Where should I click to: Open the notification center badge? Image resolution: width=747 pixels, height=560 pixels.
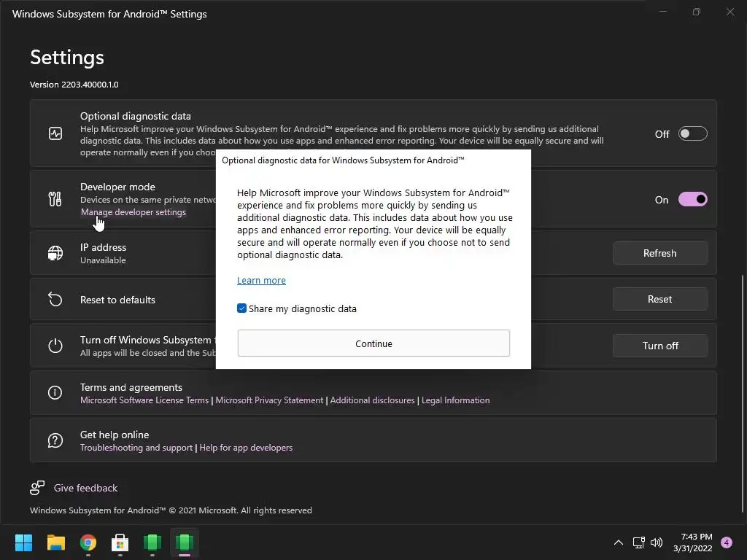click(x=727, y=542)
